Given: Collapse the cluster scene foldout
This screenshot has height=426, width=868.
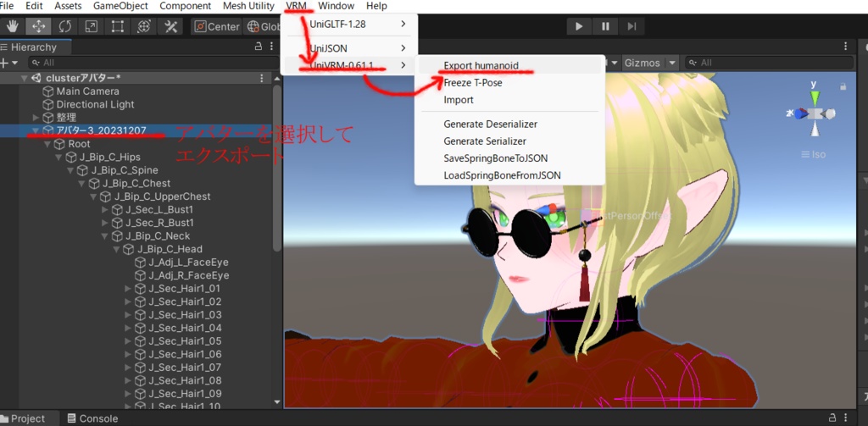Looking at the screenshot, I should (x=24, y=79).
